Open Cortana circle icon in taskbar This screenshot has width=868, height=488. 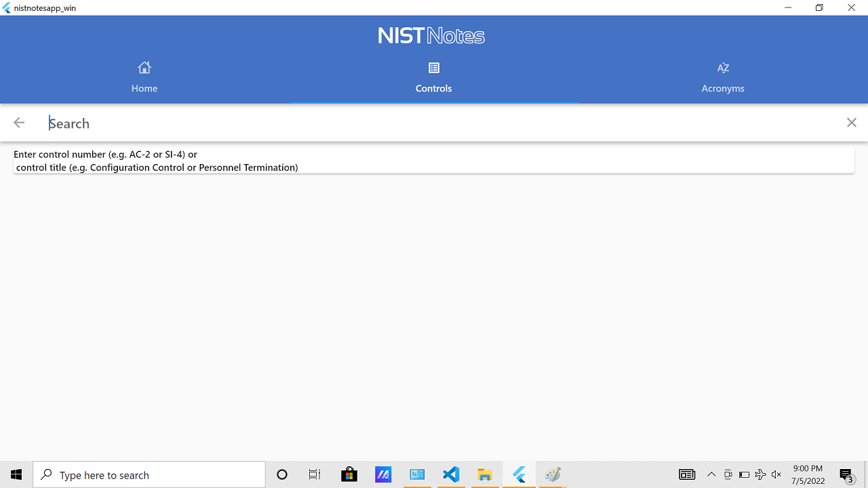click(282, 474)
